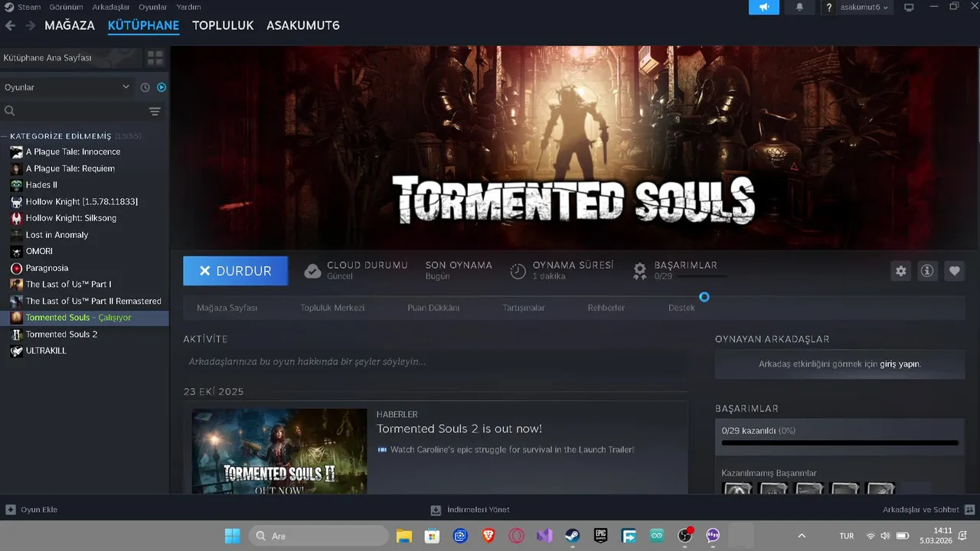Image resolution: width=980 pixels, height=551 pixels.
Task: Open Mağaza Sayfası link
Action: click(227, 308)
